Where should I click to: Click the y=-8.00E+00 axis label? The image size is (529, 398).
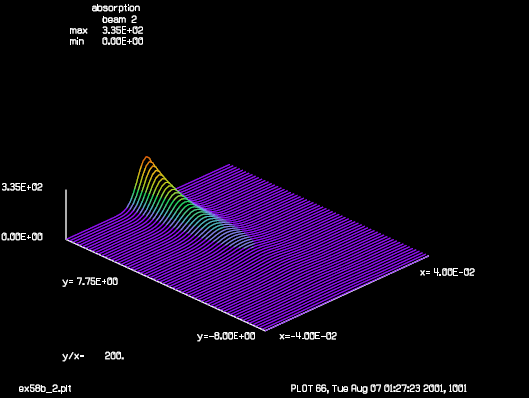(x=226, y=336)
